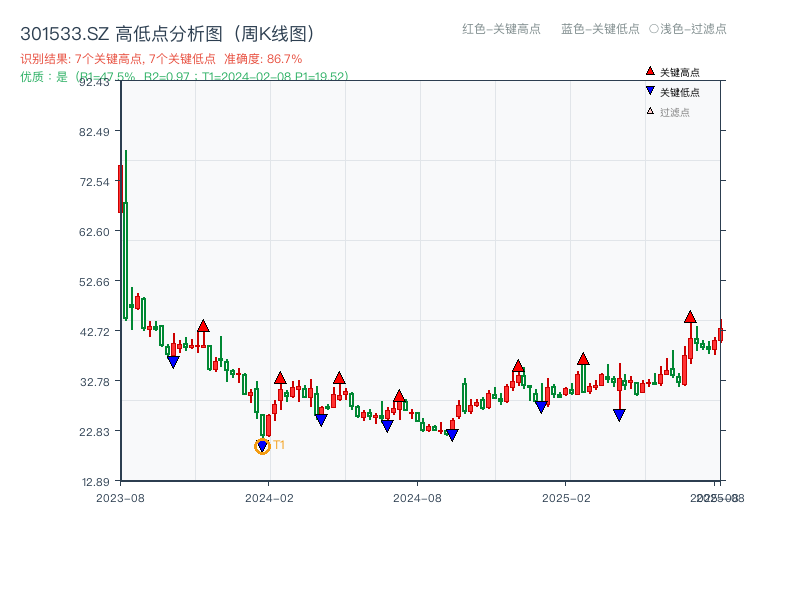Click the blue key-low marker circled with T1
The height and width of the screenshot is (600, 800).
[263, 445]
